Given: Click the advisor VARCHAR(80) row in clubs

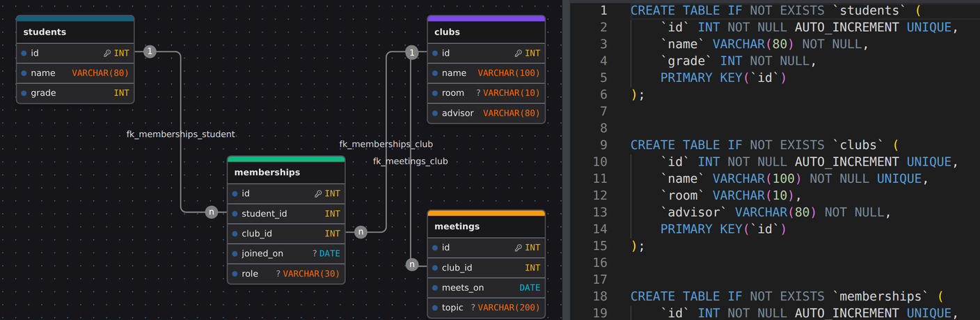Looking at the screenshot, I should [x=486, y=113].
